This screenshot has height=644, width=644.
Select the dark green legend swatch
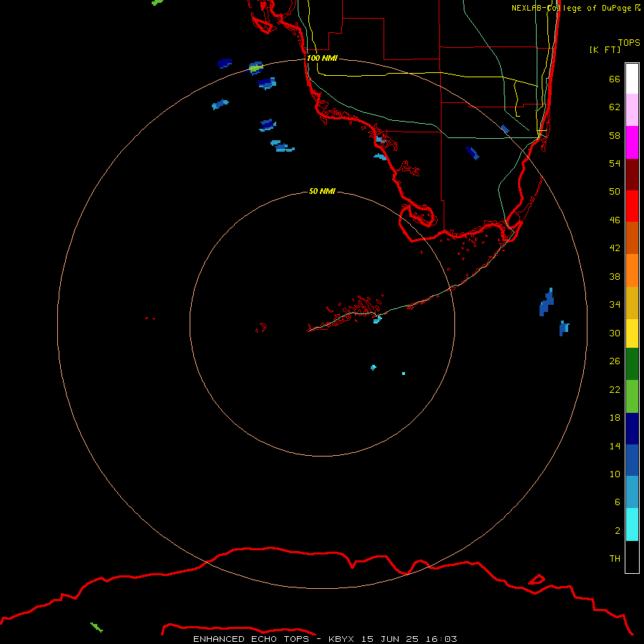(632, 364)
